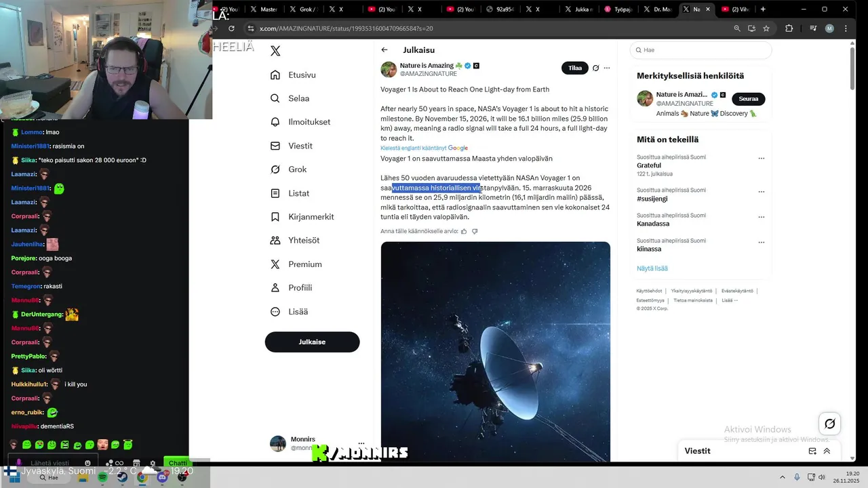The height and width of the screenshot is (488, 868).
Task: Click Grok explain icon beside Tilaa
Action: (x=596, y=68)
